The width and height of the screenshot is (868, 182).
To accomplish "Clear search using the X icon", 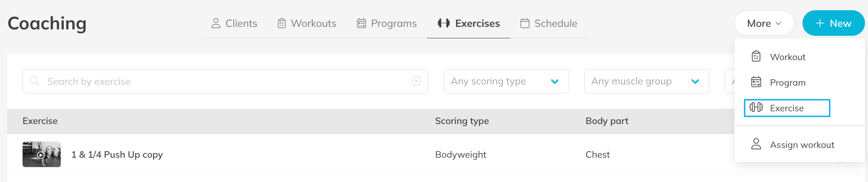I will (416, 81).
